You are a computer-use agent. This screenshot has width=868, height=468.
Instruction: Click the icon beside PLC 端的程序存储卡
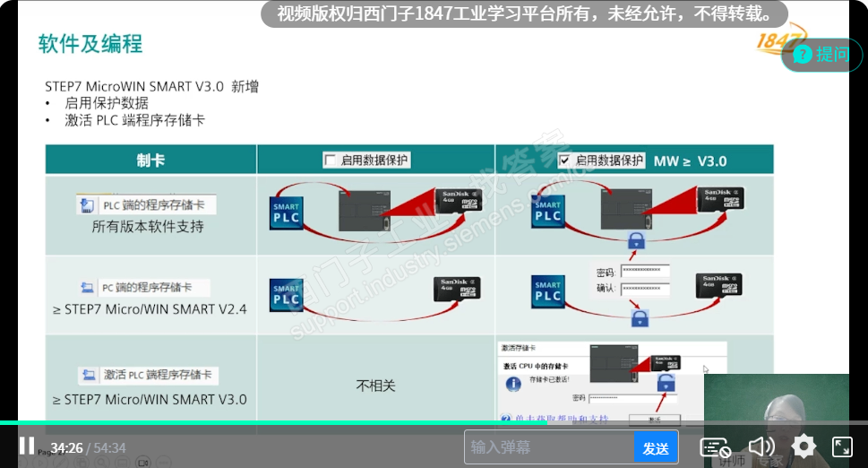[x=87, y=205]
